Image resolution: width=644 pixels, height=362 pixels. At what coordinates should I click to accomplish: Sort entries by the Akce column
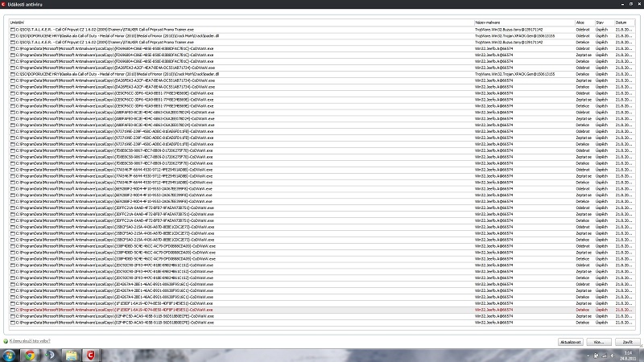click(584, 23)
